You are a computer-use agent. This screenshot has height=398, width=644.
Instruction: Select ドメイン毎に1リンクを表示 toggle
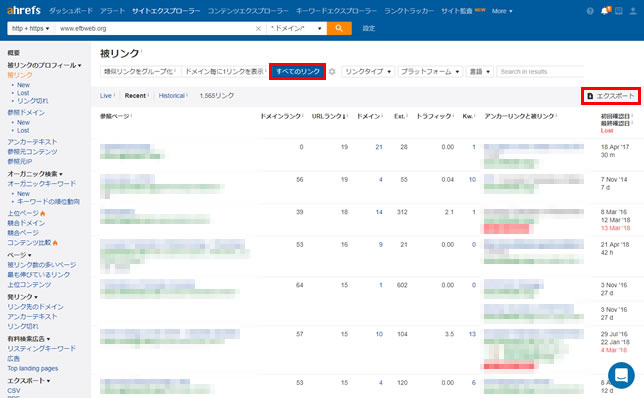[225, 71]
